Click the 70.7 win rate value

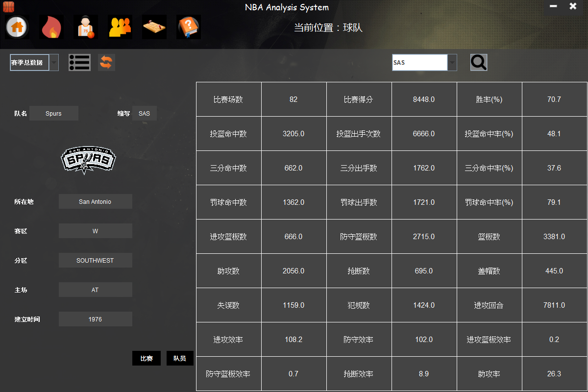(555, 99)
